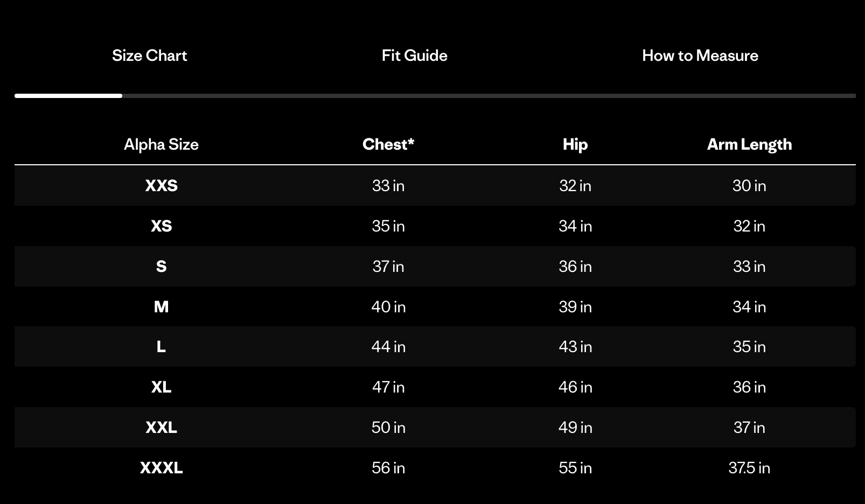Select the XXXL size row label
Image resolution: width=865 pixels, height=504 pixels.
pyautogui.click(x=161, y=468)
